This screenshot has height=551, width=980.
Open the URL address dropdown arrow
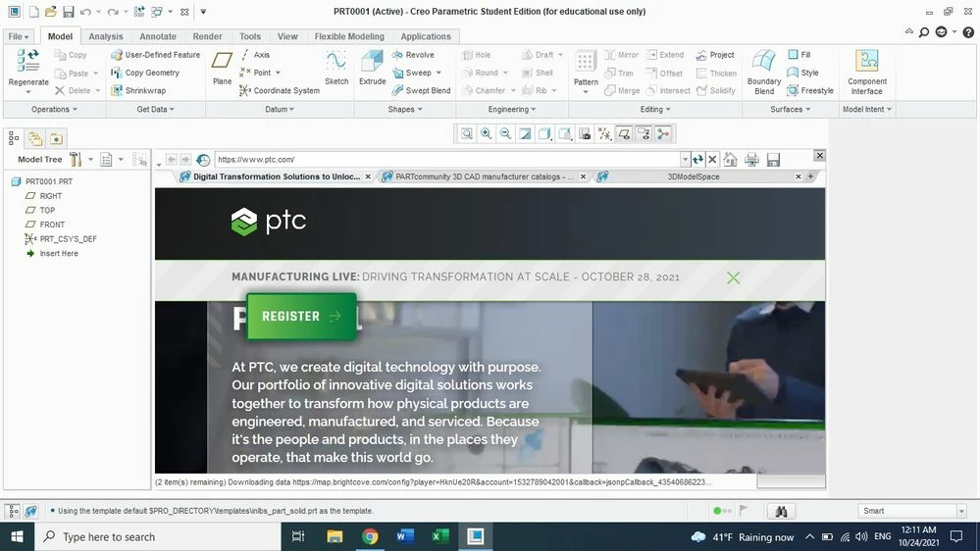[685, 159]
